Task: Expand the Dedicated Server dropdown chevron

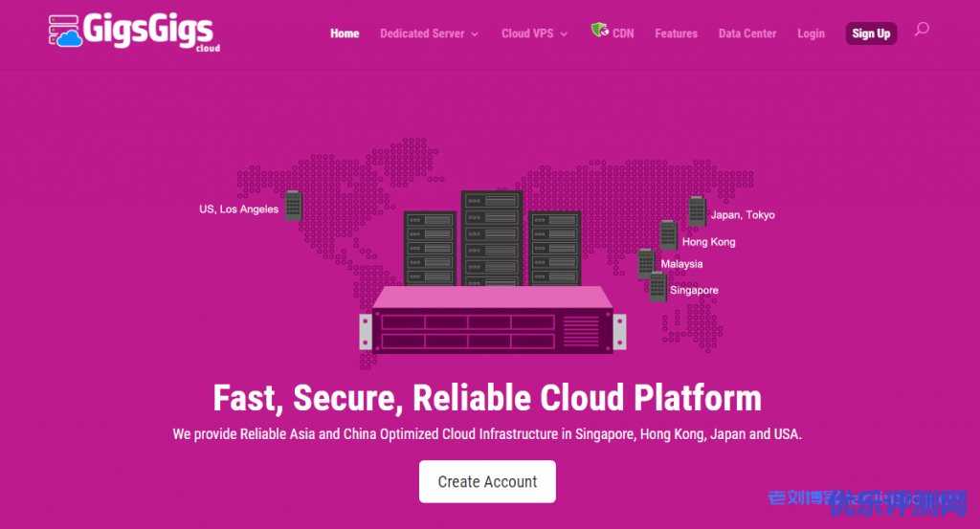Action: point(475,34)
